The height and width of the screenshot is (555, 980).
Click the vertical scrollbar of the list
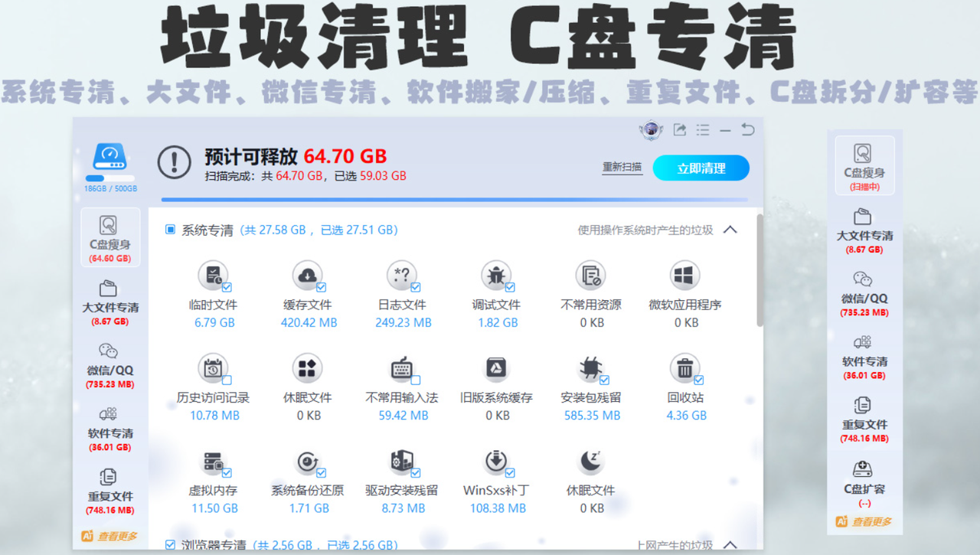[x=759, y=270]
